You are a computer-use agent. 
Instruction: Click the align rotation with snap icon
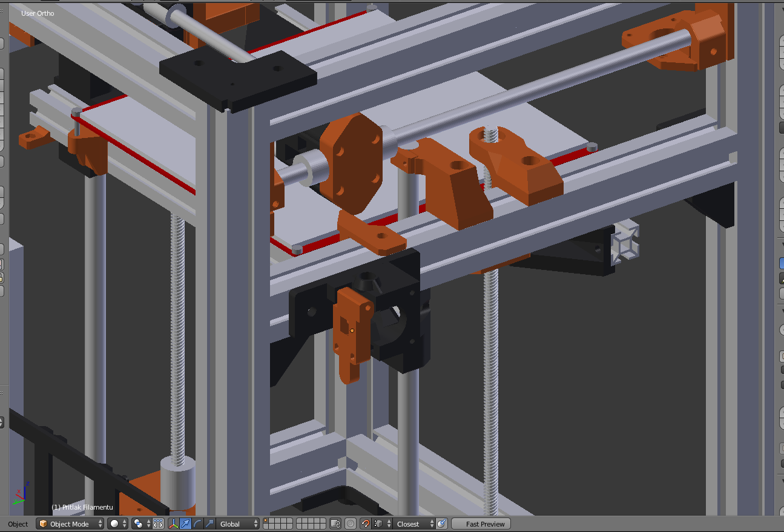(x=442, y=524)
